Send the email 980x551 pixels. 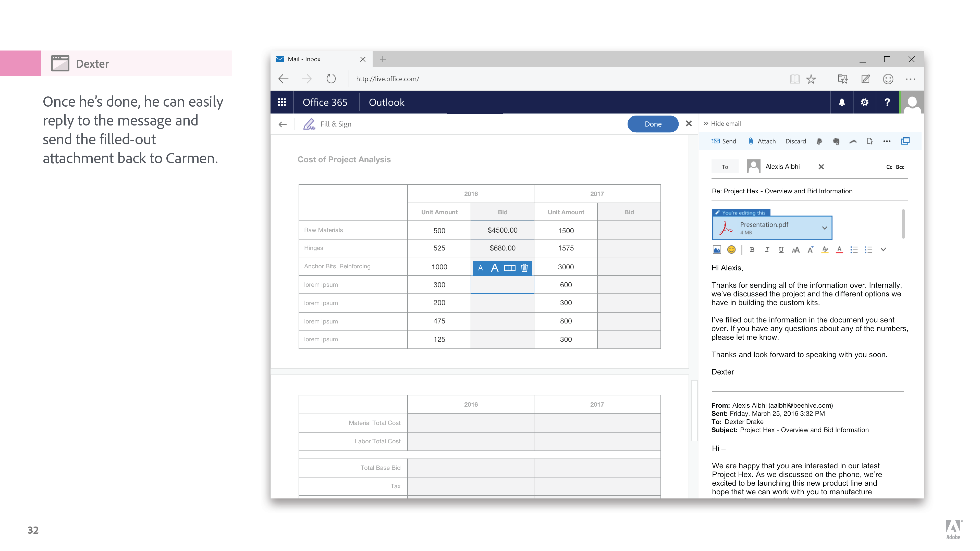(x=724, y=141)
